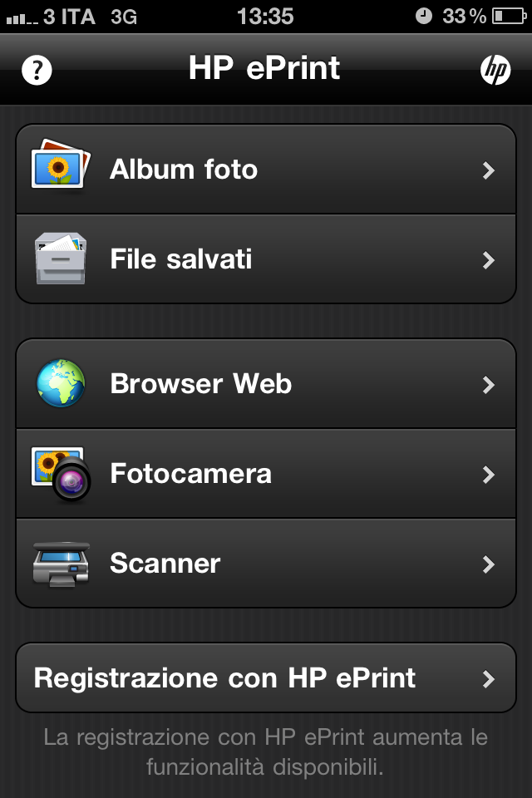The width and height of the screenshot is (532, 798).
Task: Tap the HP ePrint title text
Action: (x=264, y=68)
